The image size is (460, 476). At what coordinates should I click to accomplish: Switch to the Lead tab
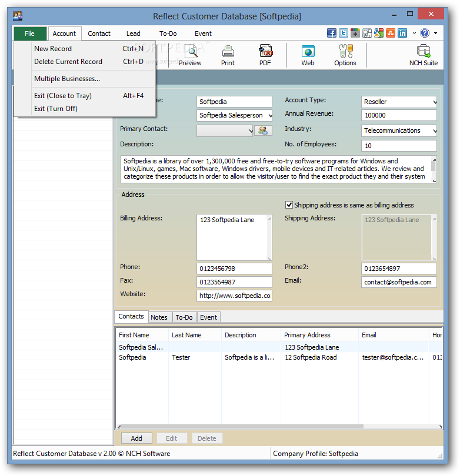point(134,33)
